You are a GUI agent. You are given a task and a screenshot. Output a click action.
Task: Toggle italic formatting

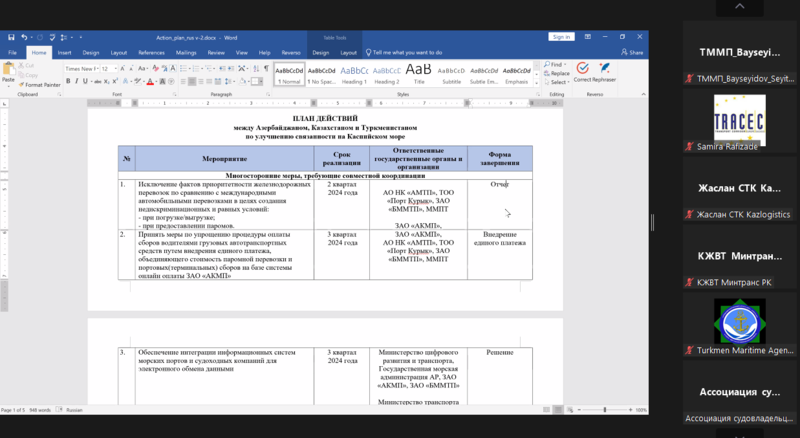[x=77, y=81]
